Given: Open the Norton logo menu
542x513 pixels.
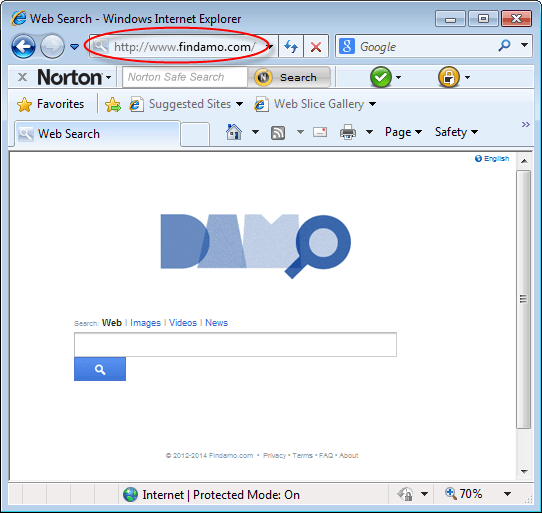Looking at the screenshot, I should pos(74,77).
